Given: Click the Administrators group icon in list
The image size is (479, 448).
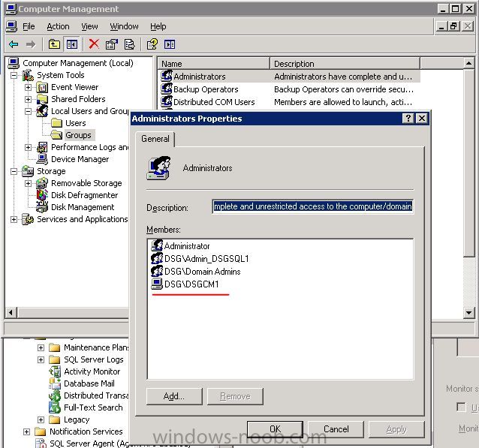Looking at the screenshot, I should pyautogui.click(x=167, y=76).
